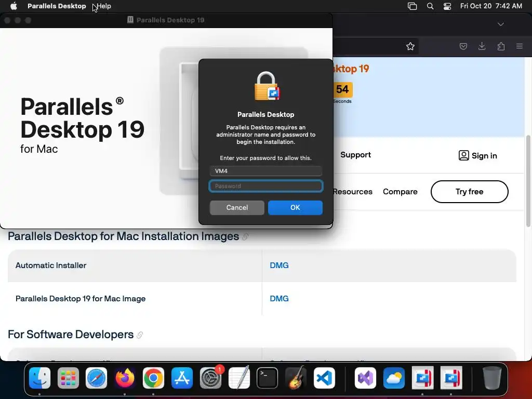This screenshot has width=532, height=399.
Task: Click Parallels Desktop 19 for Mac Image label
Action: (81, 299)
